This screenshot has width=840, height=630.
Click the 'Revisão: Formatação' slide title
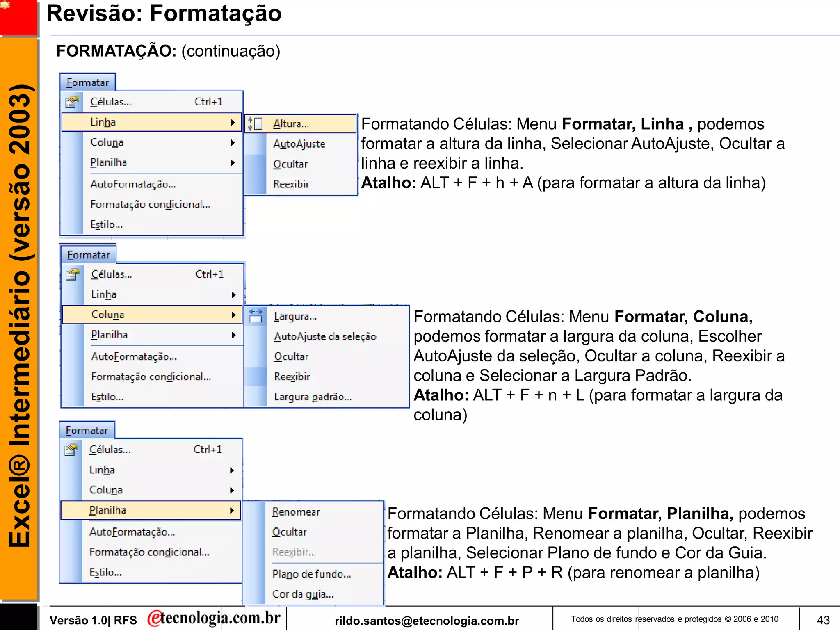coord(164,13)
